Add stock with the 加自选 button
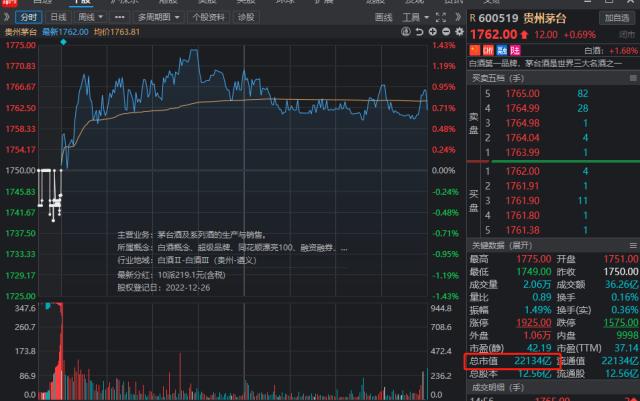The image size is (640, 401). (617, 18)
